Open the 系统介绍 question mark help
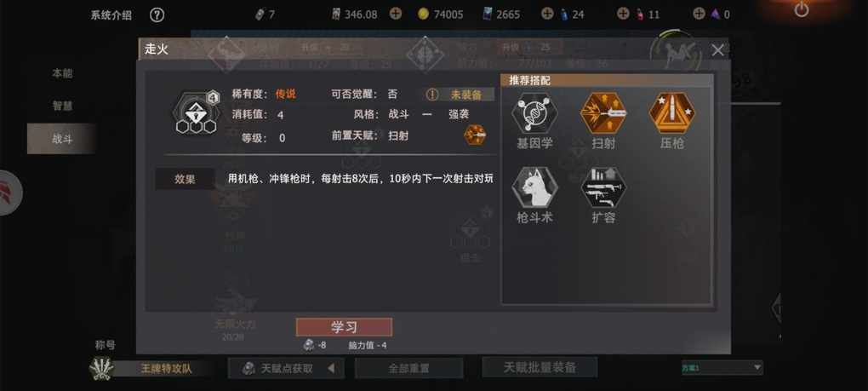 pyautogui.click(x=157, y=15)
